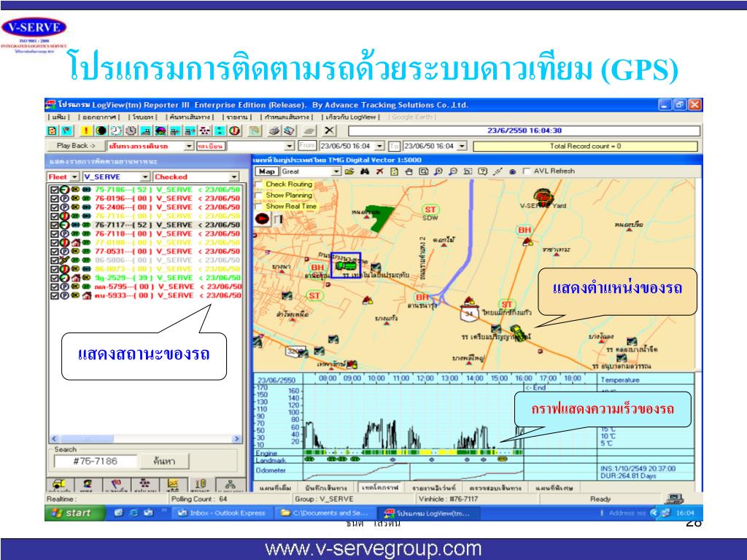Click the yellow truck marker near highway 34

[519, 332]
